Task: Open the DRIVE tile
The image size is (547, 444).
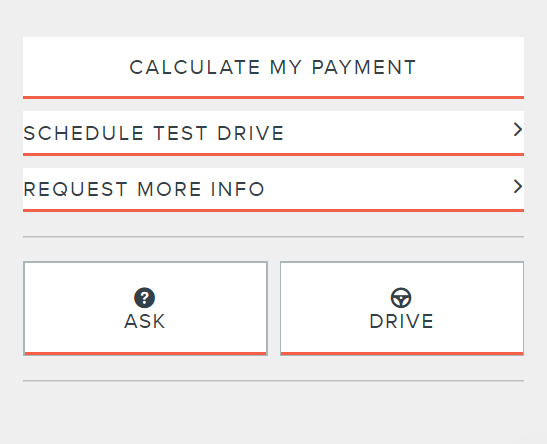Action: click(402, 308)
